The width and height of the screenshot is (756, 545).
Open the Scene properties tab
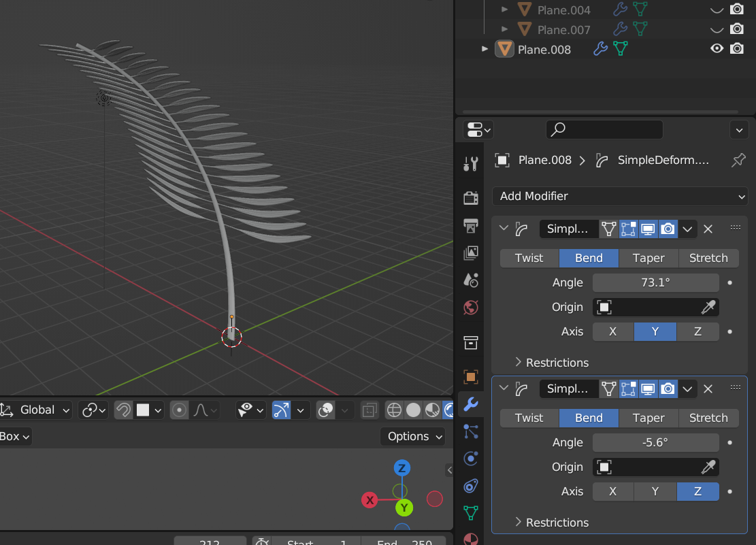[x=471, y=280]
